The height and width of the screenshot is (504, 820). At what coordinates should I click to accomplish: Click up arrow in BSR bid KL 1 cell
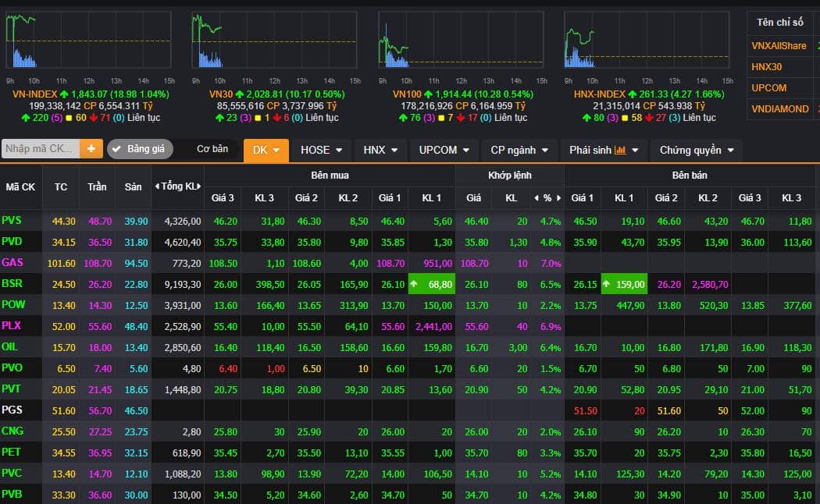(x=414, y=284)
